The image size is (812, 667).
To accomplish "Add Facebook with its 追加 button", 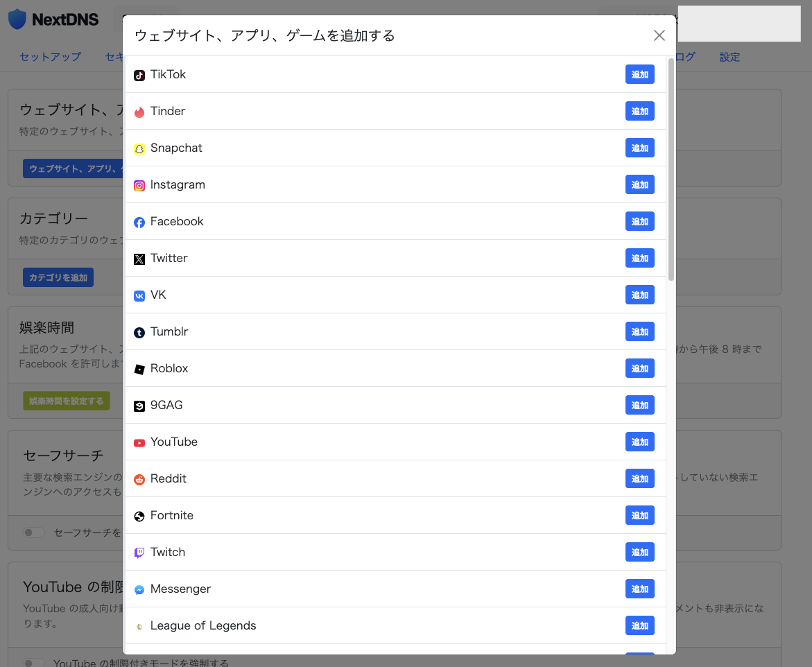I will (x=639, y=221).
